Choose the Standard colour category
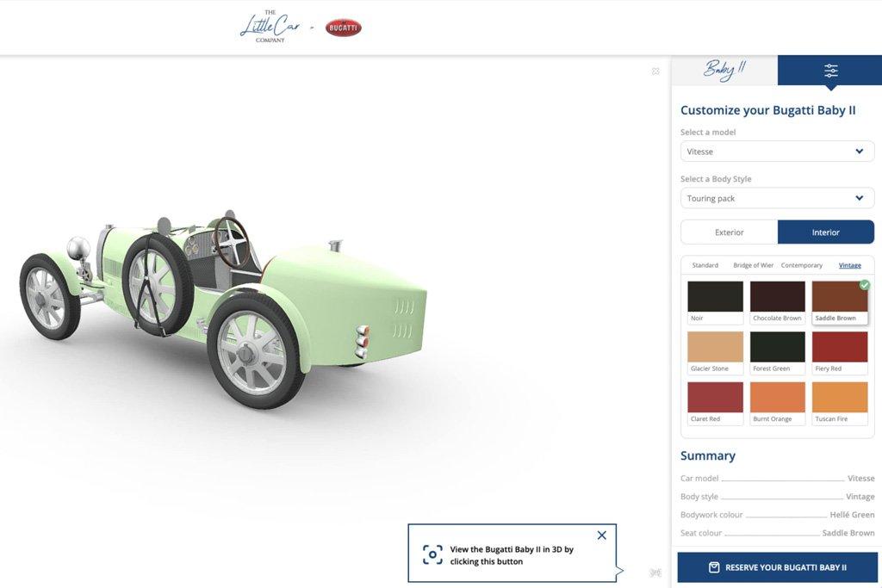This screenshot has width=882, height=588. tap(705, 265)
